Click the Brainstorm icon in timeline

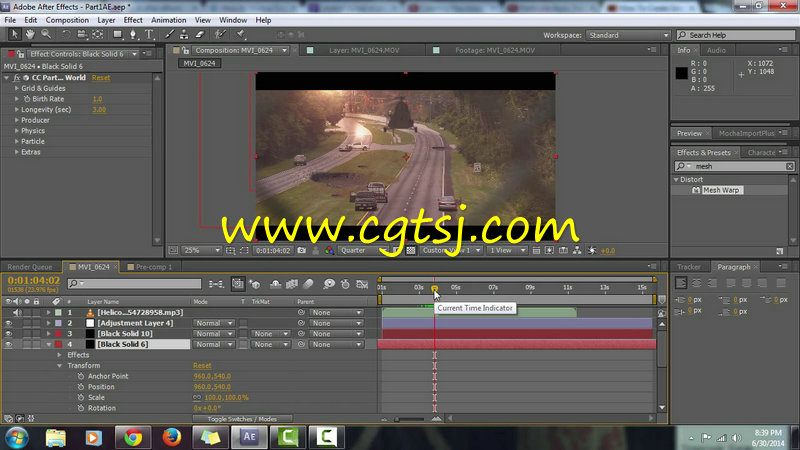329,284
